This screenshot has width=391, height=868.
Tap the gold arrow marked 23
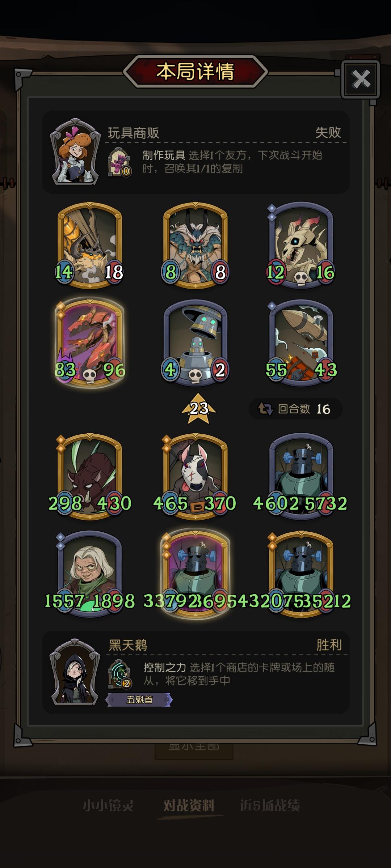[x=198, y=408]
